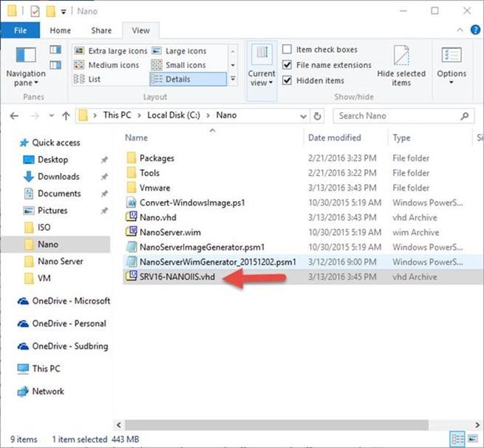Switch to details view in status bar

(x=457, y=438)
